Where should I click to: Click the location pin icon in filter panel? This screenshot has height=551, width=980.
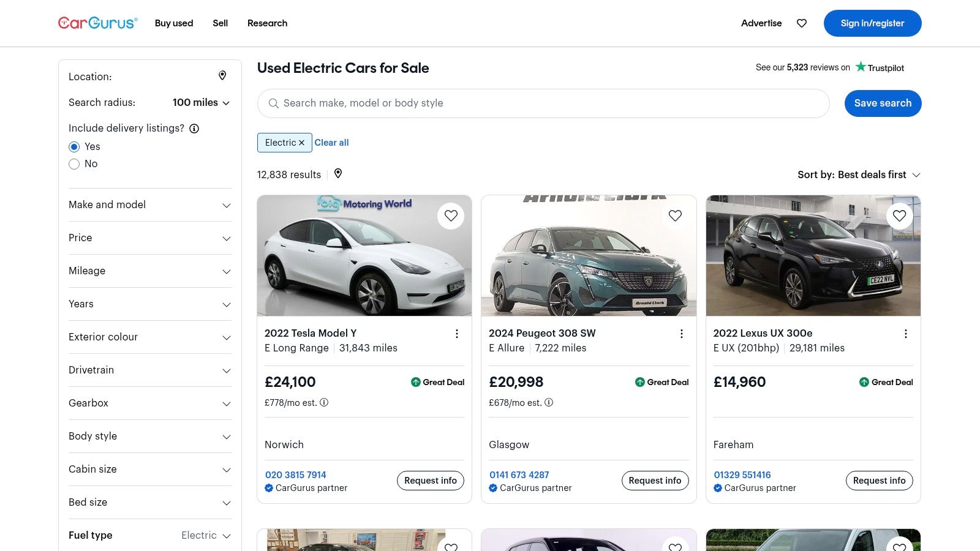tap(222, 75)
